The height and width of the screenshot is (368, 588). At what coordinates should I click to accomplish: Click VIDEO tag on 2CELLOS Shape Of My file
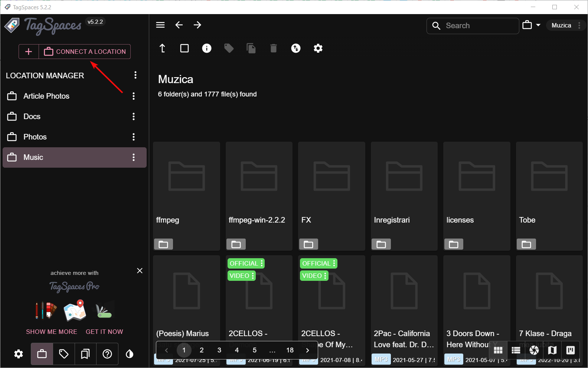(314, 276)
